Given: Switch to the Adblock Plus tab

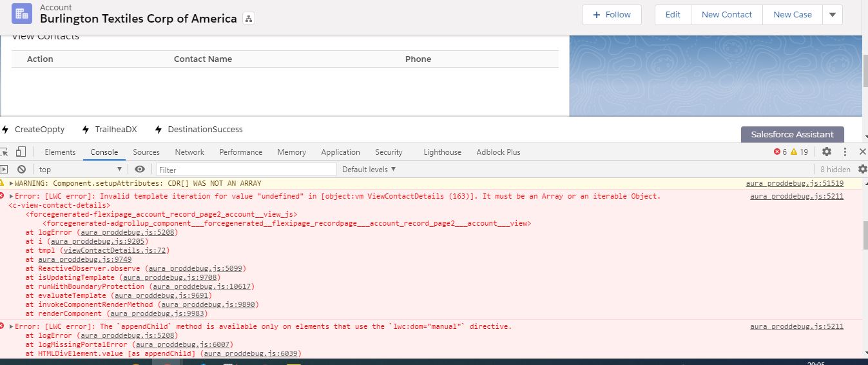Looking at the screenshot, I should tap(498, 152).
